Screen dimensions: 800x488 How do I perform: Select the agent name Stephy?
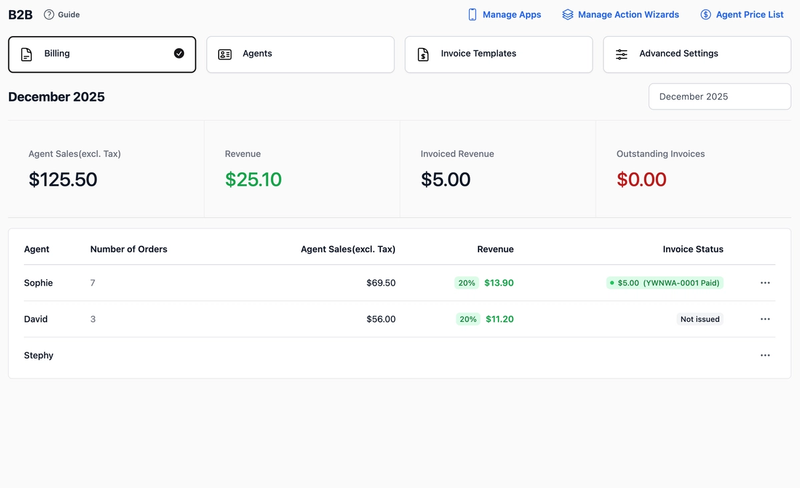(x=39, y=355)
